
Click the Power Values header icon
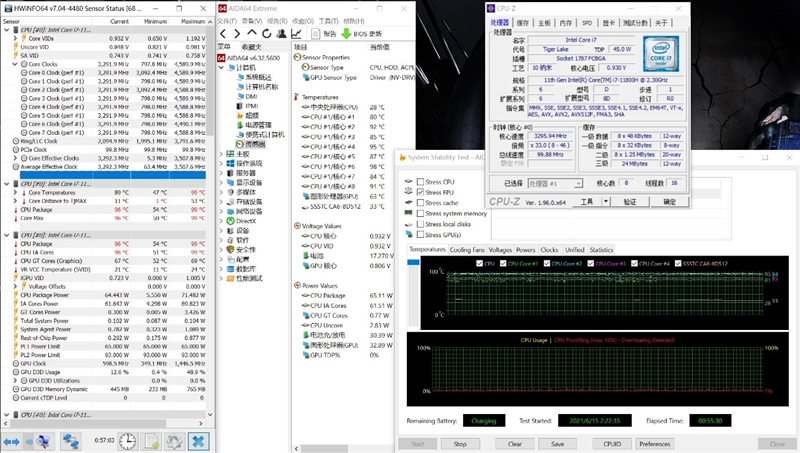pyautogui.click(x=297, y=285)
